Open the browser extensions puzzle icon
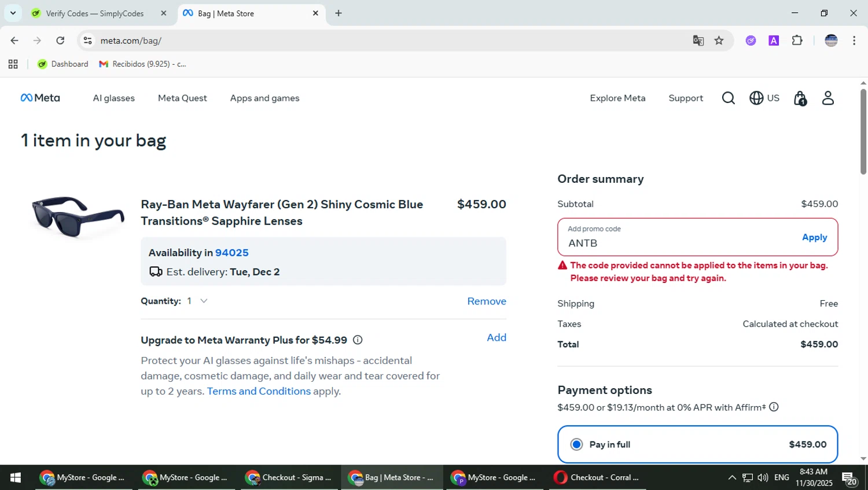 (797, 40)
